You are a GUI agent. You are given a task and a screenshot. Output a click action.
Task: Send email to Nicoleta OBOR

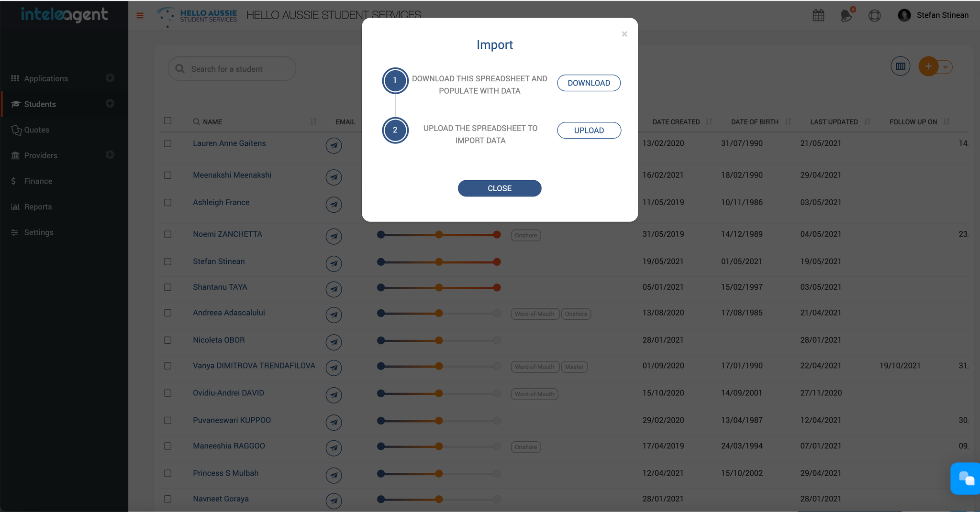[334, 342]
